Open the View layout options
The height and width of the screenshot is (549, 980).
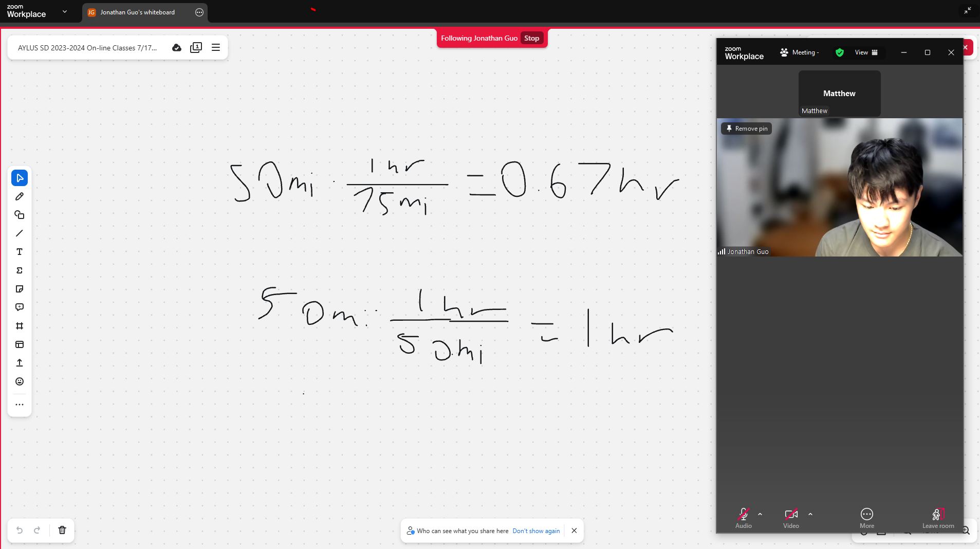[x=866, y=52]
